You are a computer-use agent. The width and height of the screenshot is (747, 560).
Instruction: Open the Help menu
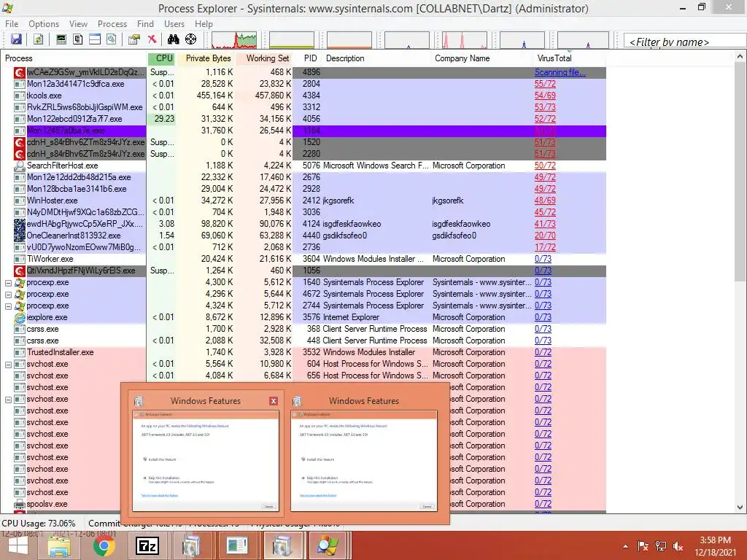point(204,24)
